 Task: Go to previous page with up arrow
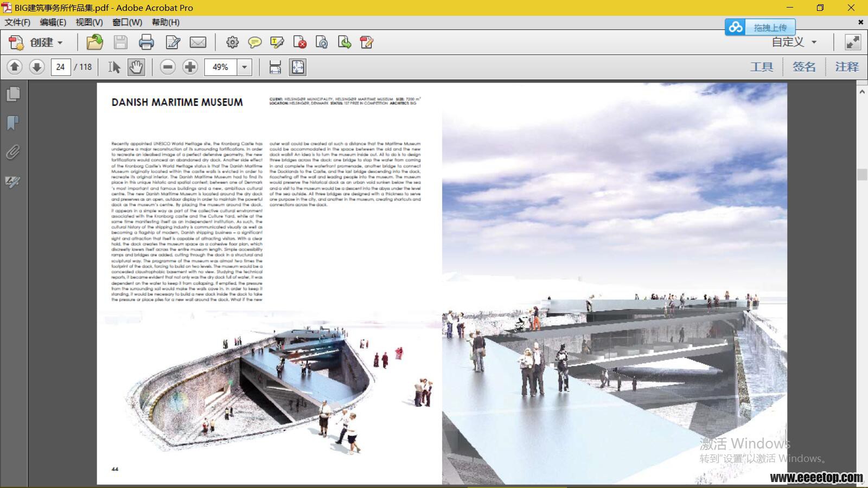tap(15, 67)
